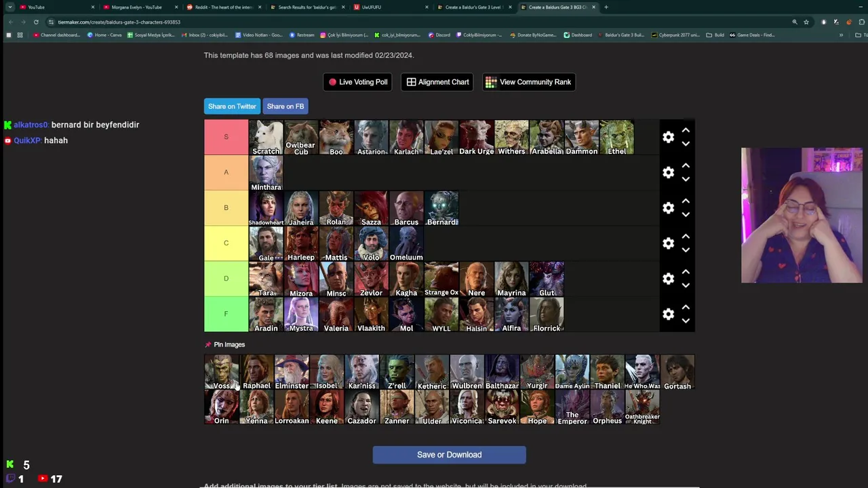This screenshot has height=488, width=868.
Task: Move D tier row down with arrow
Action: point(686,285)
